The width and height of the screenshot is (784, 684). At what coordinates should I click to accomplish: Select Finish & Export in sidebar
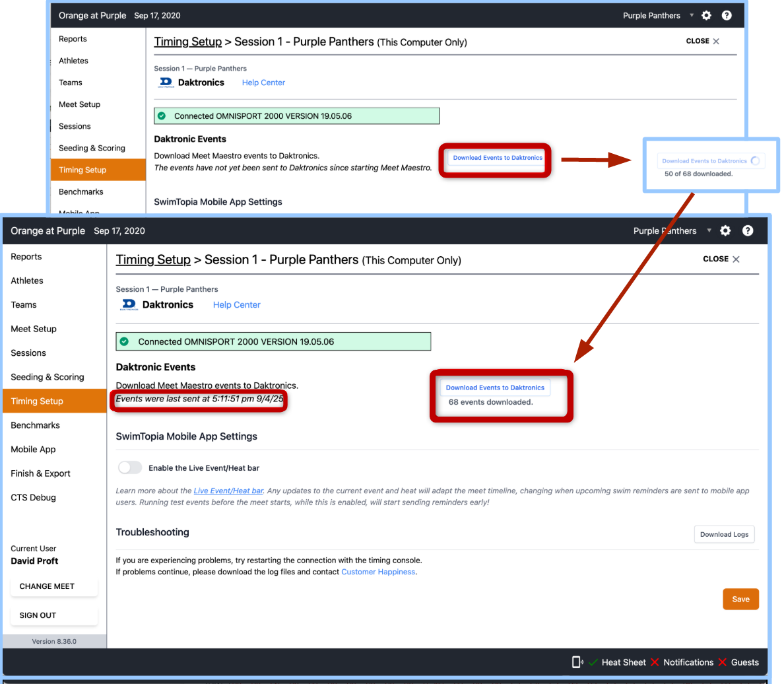(x=40, y=473)
